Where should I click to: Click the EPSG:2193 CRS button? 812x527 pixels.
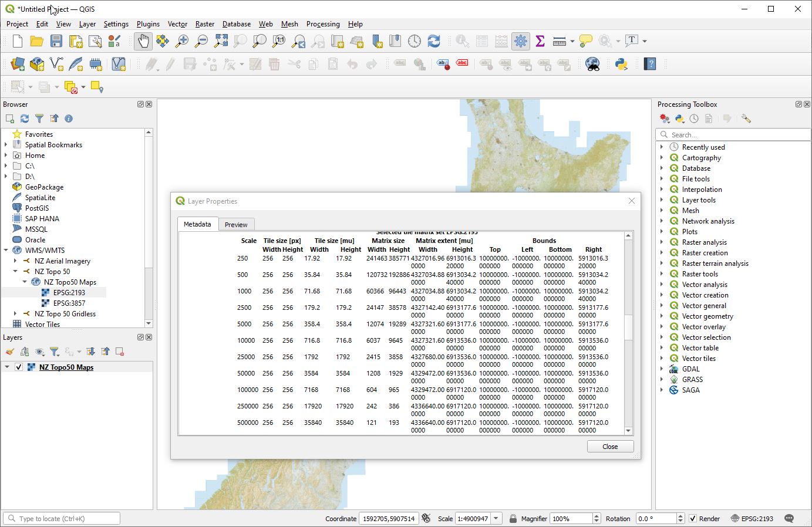pos(752,519)
